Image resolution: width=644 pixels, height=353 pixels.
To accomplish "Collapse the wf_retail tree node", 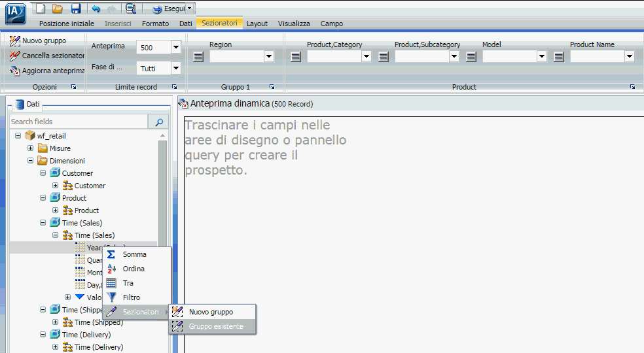I will [18, 135].
